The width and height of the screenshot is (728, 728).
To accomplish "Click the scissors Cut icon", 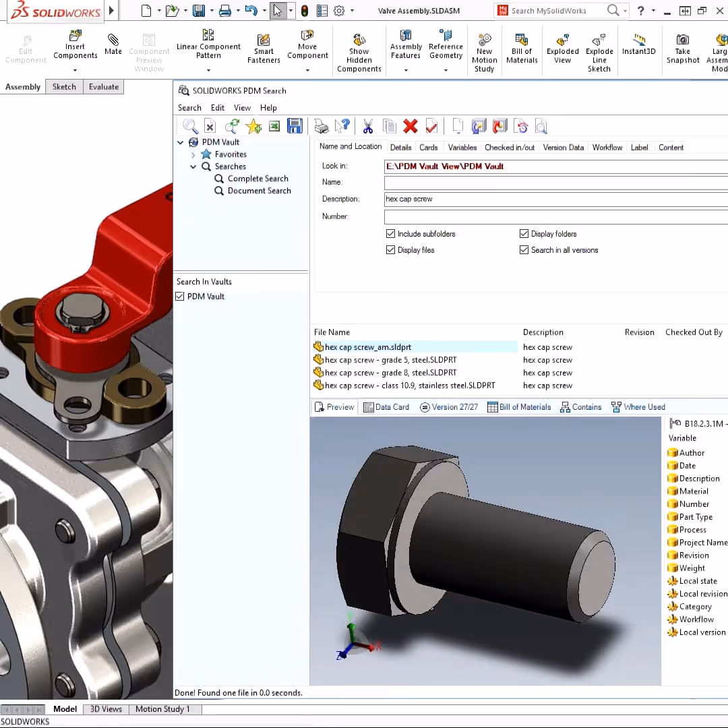I will 368,126.
